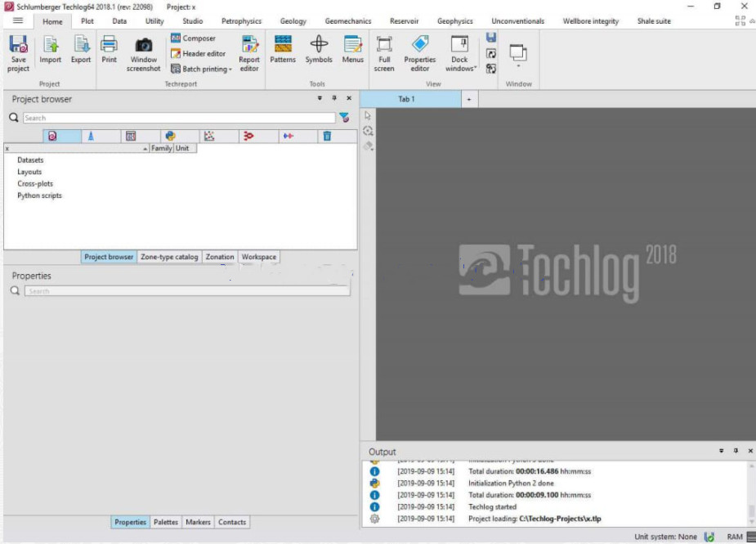The height and width of the screenshot is (544, 756).
Task: Click the blue save-layout icon in View group
Action: coord(491,38)
